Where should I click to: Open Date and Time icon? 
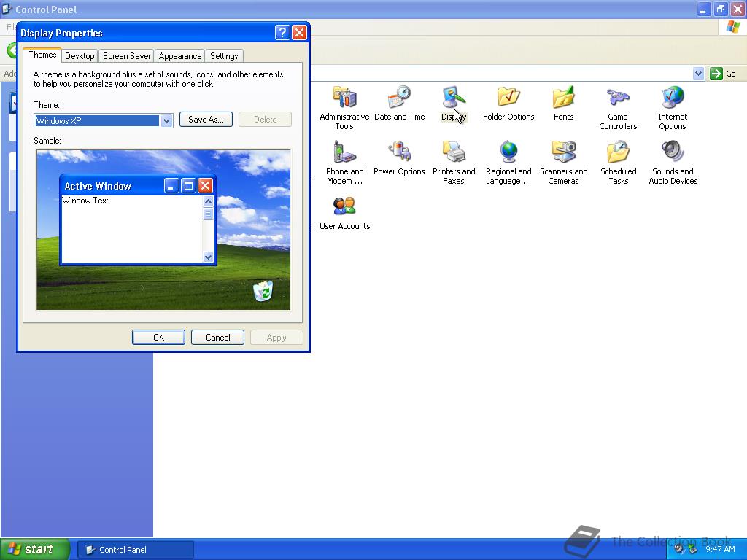tap(399, 97)
